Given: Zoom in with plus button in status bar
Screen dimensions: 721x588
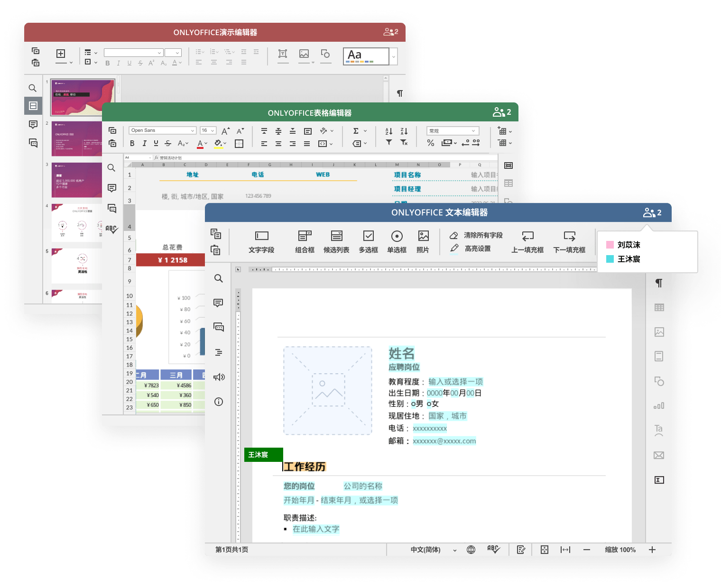Looking at the screenshot, I should click(652, 550).
